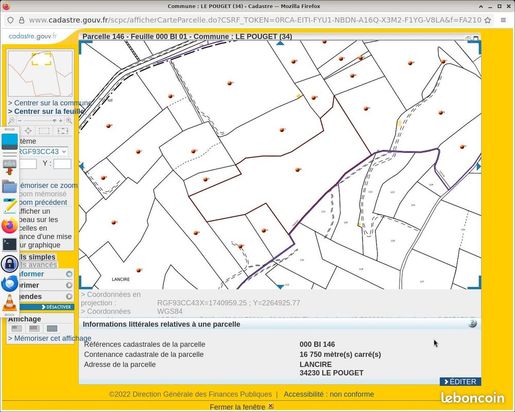
Task: Open the RGF93CC43 coordinate system dropdown
Action: pyautogui.click(x=43, y=152)
